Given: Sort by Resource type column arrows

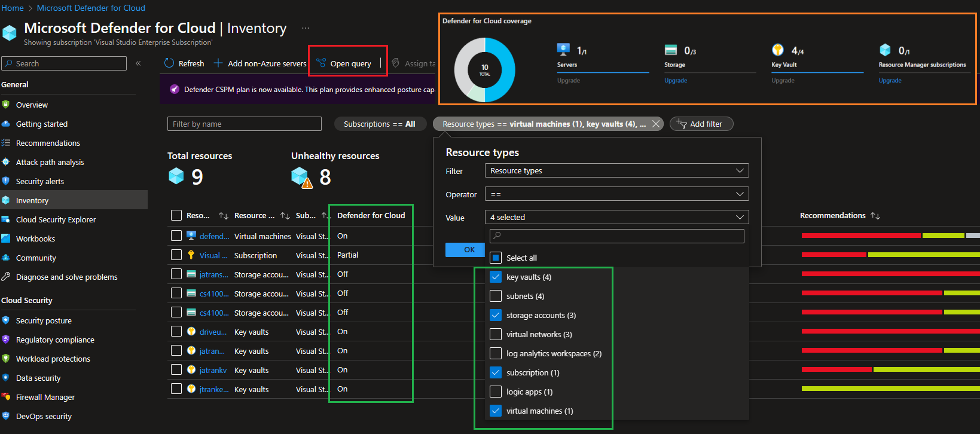Looking at the screenshot, I should point(285,215).
